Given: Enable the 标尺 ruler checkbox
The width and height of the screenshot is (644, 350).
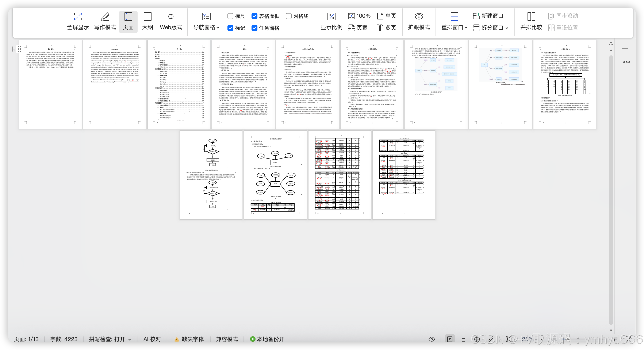Looking at the screenshot, I should [230, 16].
